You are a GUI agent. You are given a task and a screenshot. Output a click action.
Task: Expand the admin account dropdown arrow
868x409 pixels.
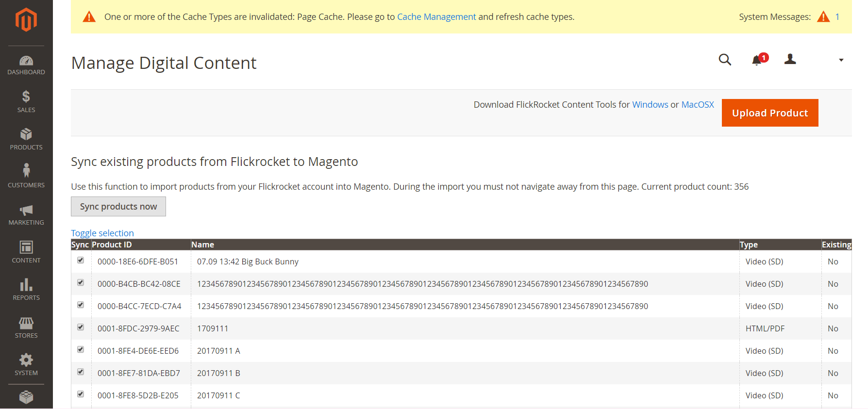click(x=841, y=60)
